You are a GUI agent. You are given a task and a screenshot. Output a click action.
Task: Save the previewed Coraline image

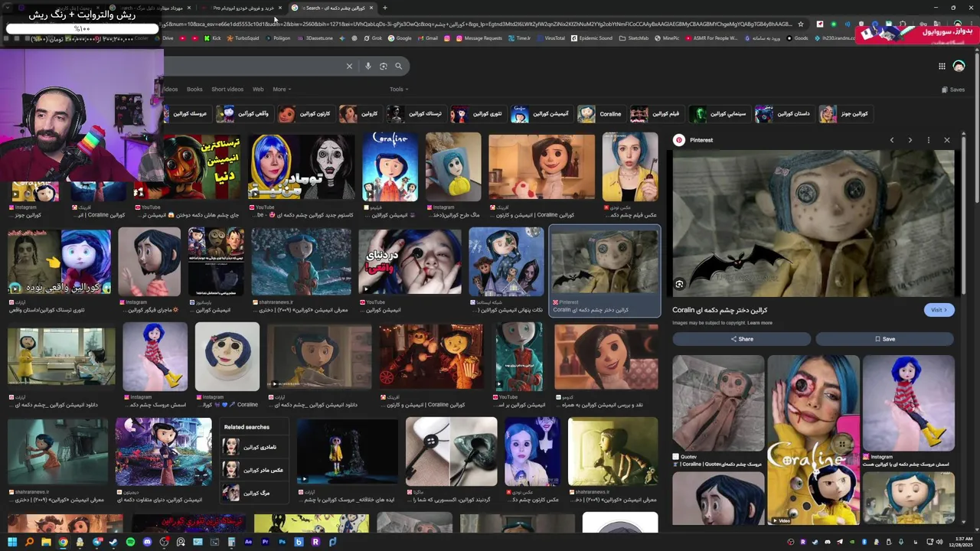click(x=884, y=339)
